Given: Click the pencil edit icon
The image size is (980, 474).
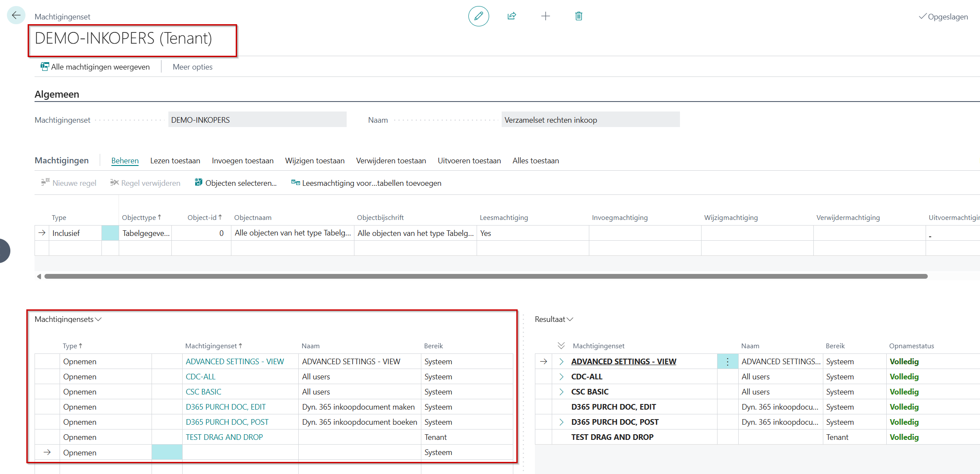Looking at the screenshot, I should pos(478,16).
